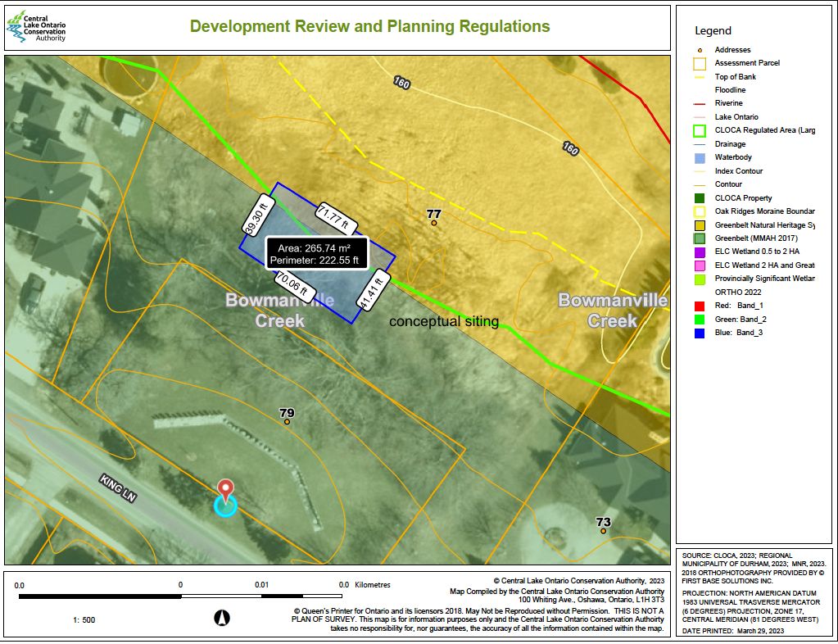The width and height of the screenshot is (838, 644).
Task: Click the Blue Band_3 legend swatch
Action: click(699, 333)
